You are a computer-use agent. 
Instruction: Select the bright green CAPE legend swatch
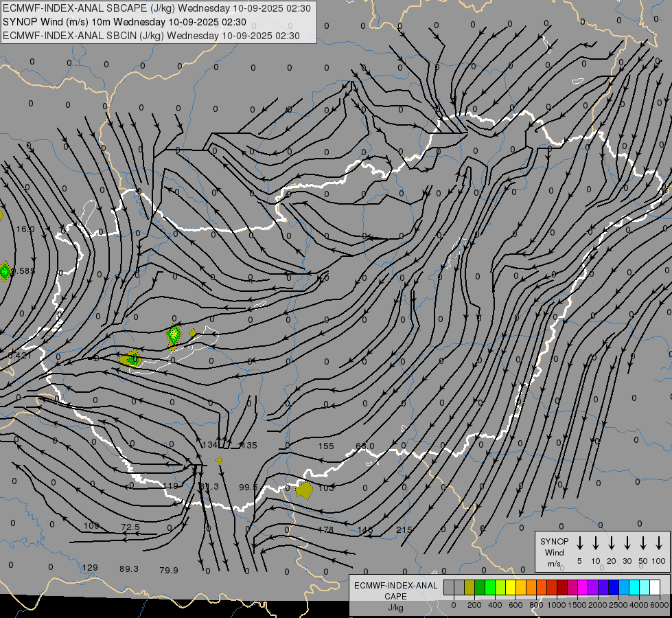tap(490, 588)
